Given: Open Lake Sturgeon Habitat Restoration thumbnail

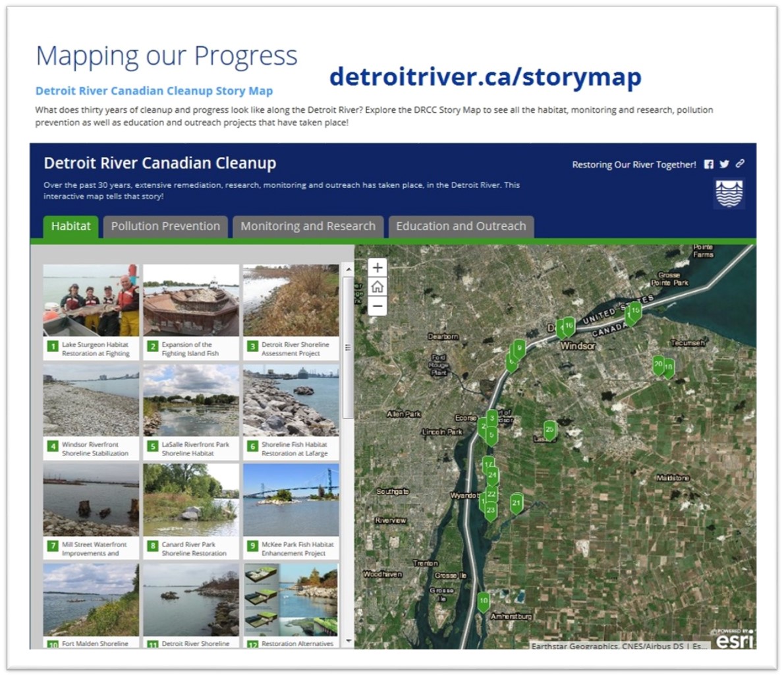Looking at the screenshot, I should coord(91,301).
